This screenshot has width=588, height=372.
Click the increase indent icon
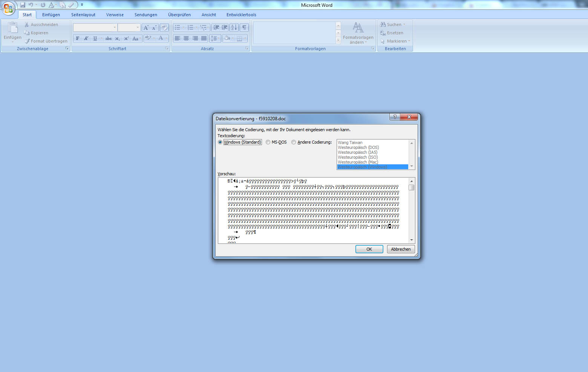225,28
